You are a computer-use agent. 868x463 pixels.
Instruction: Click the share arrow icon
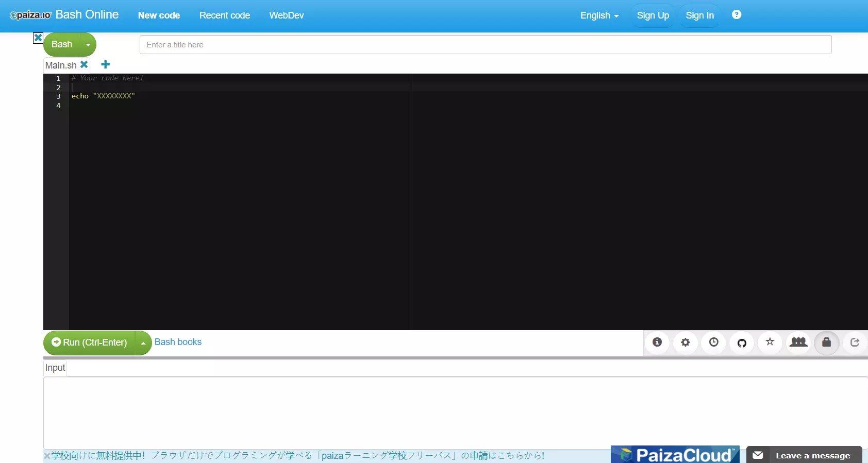click(x=855, y=342)
